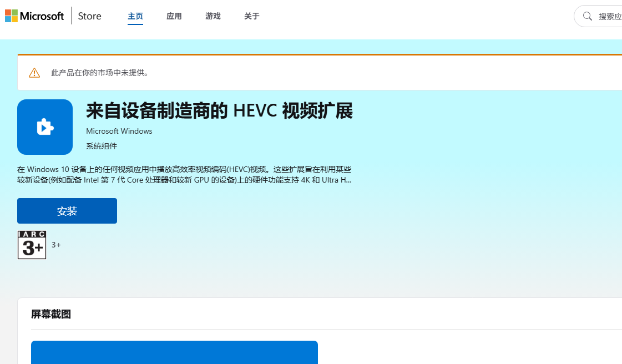Select the 主页 tab

[135, 16]
